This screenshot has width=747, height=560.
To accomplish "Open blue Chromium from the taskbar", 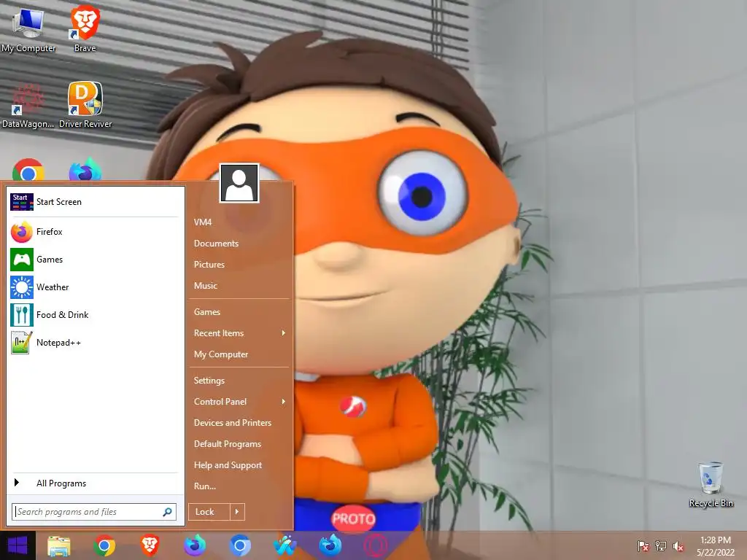I will pyautogui.click(x=239, y=545).
